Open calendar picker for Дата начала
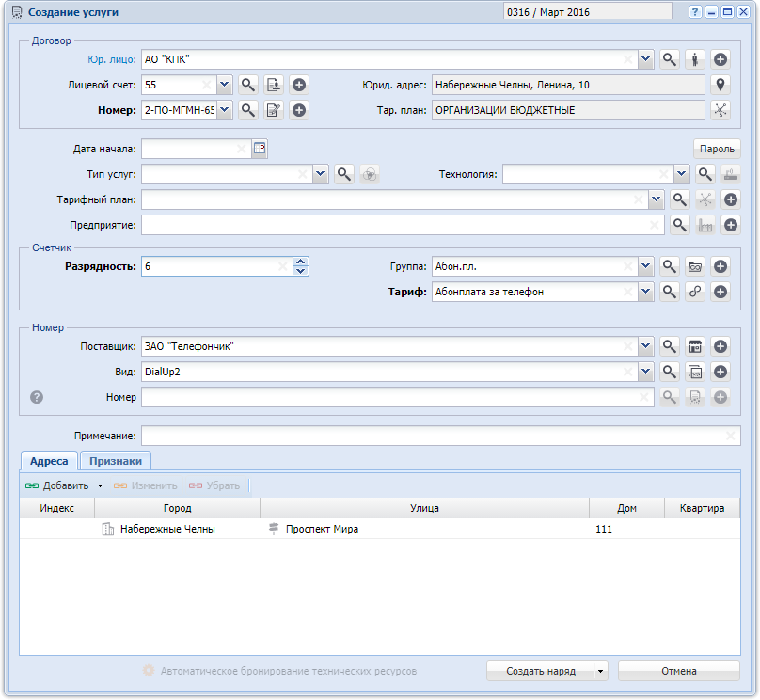 point(260,149)
